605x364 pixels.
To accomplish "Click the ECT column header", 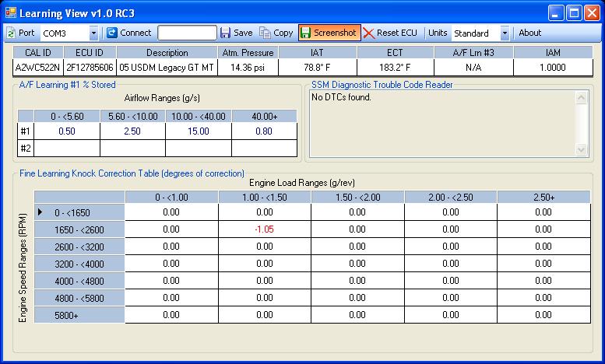I will 395,52.
